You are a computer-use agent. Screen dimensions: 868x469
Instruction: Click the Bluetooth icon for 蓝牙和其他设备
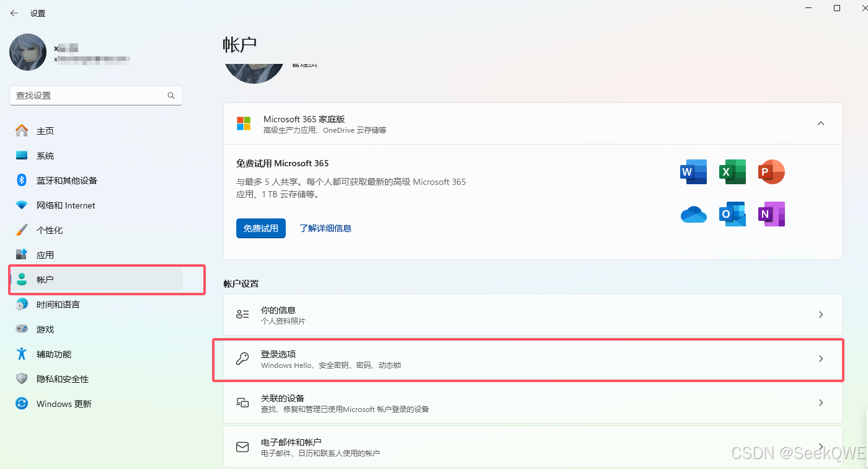tap(22, 180)
